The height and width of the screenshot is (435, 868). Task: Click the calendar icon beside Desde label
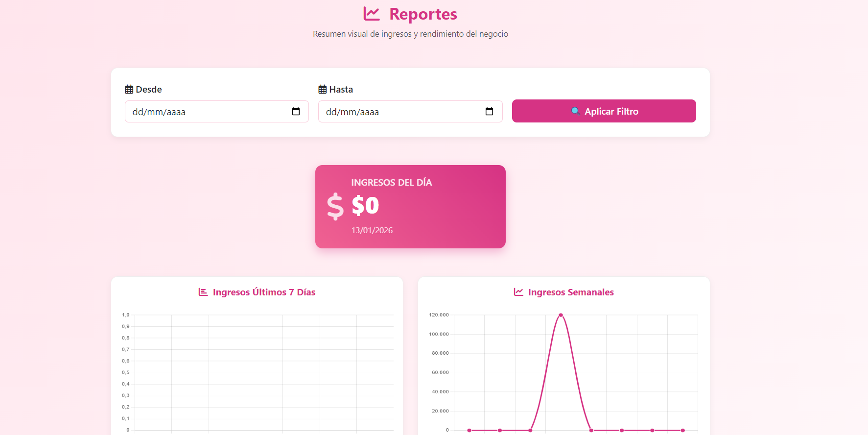click(129, 90)
